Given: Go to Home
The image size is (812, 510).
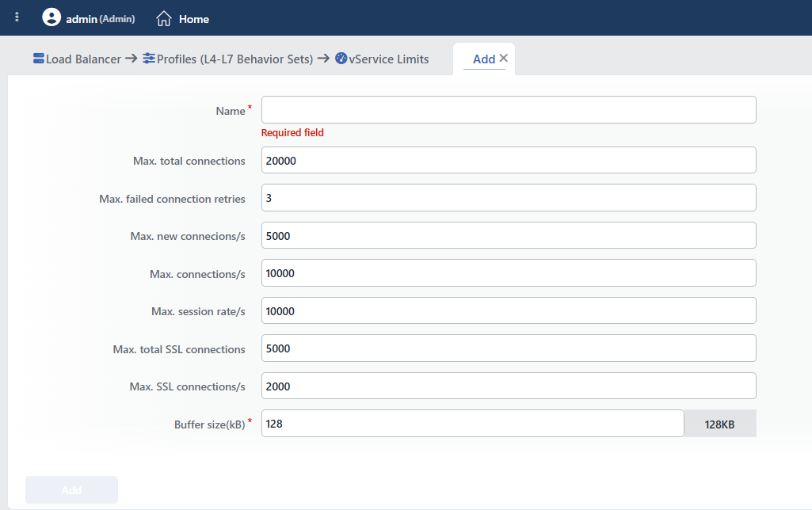Looking at the screenshot, I should (193, 19).
